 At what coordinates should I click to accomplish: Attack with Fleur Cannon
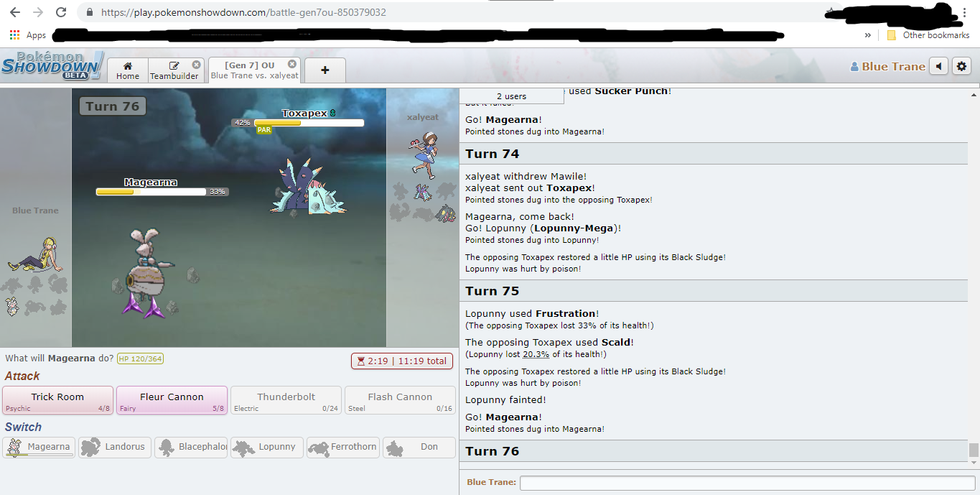coord(172,401)
